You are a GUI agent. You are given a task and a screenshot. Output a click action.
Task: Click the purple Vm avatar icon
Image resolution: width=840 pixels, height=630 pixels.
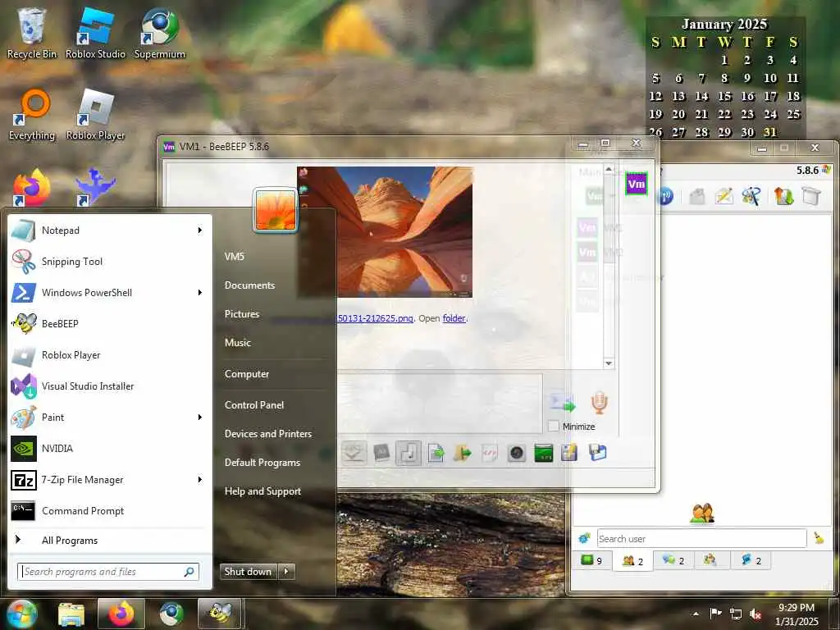pyautogui.click(x=636, y=184)
